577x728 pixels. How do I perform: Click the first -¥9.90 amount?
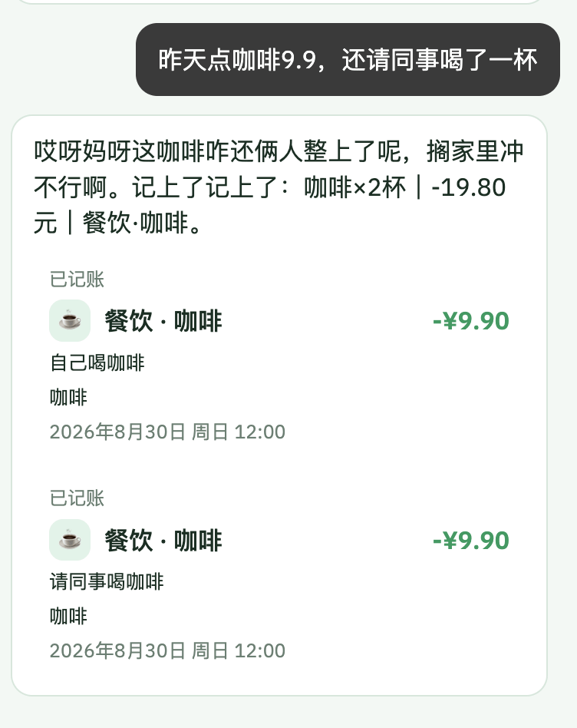coord(471,321)
